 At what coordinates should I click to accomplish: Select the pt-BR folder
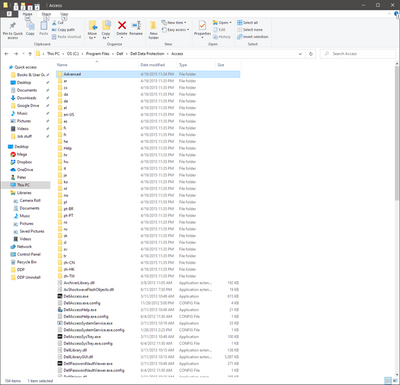(148, 209)
